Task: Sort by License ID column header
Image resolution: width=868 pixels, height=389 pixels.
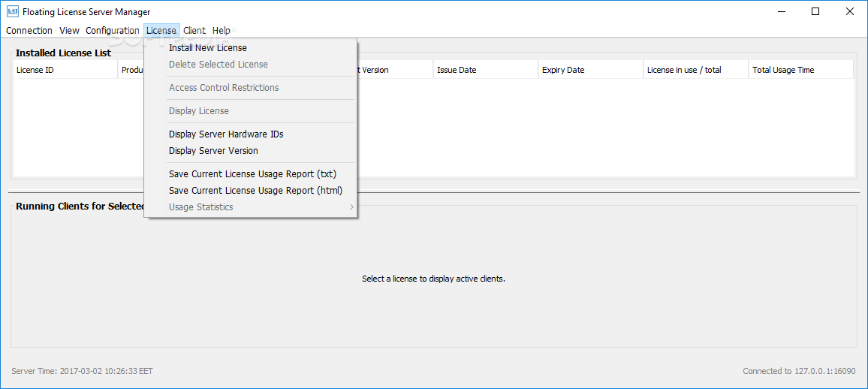Action: pyautogui.click(x=65, y=70)
